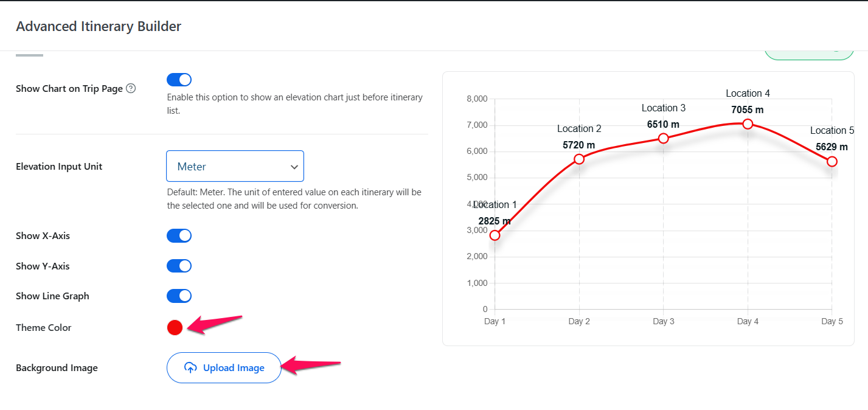Toggle the Show Y-Axis switch

click(x=179, y=266)
